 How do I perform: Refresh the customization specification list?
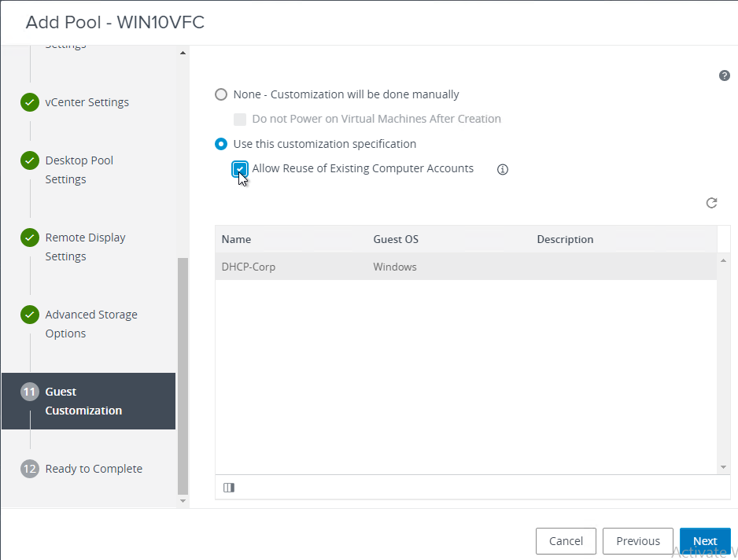711,203
